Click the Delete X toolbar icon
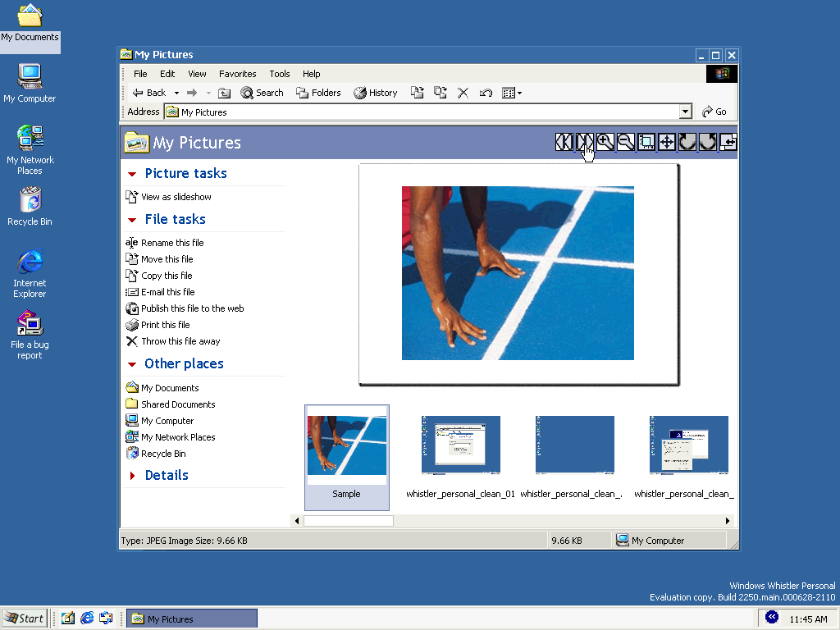This screenshot has height=630, width=840. (463, 93)
